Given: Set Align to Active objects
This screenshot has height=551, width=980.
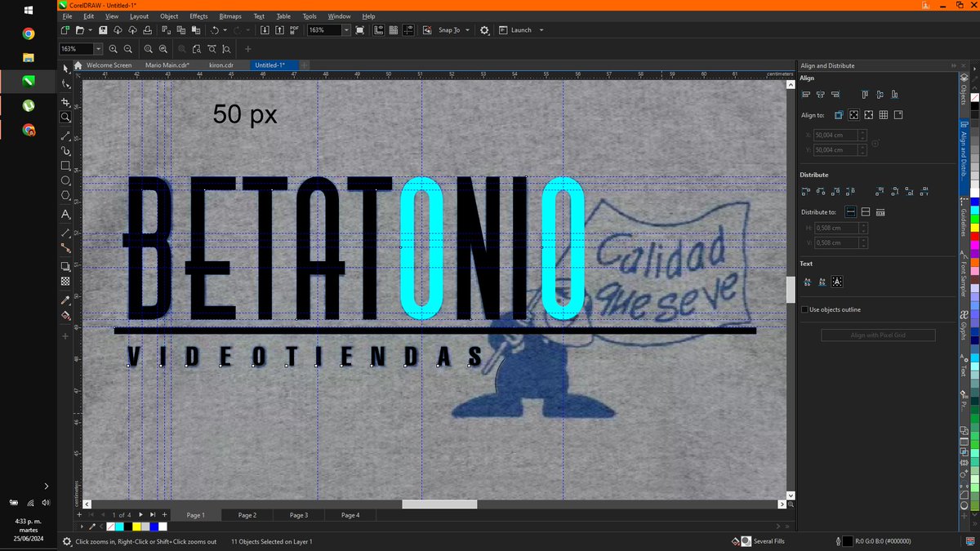Looking at the screenshot, I should pyautogui.click(x=839, y=115).
